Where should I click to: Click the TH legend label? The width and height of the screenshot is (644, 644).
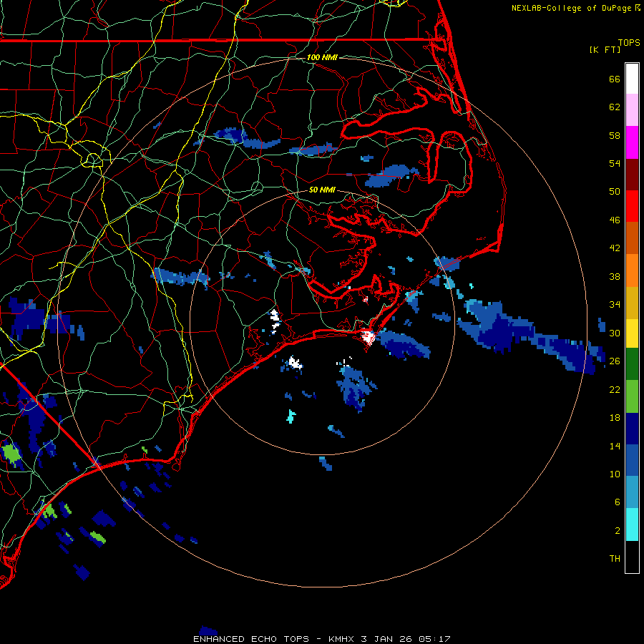coord(615,559)
